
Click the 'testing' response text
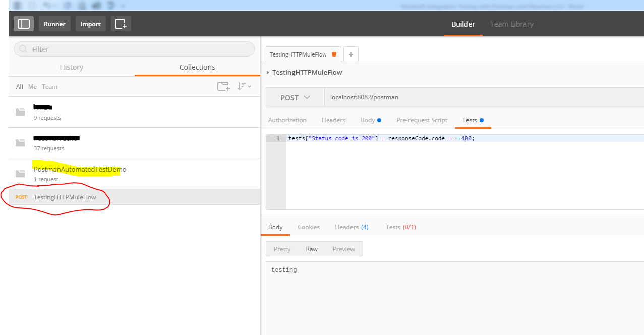[284, 270]
